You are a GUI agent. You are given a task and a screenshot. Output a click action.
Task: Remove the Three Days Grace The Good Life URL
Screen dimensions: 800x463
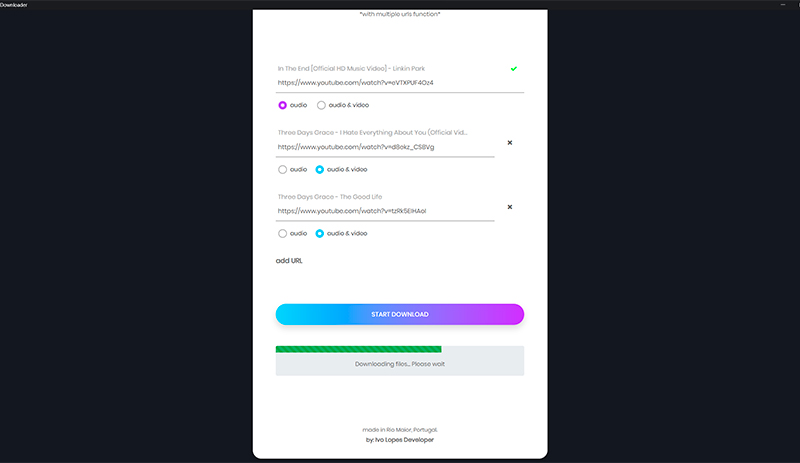point(510,207)
